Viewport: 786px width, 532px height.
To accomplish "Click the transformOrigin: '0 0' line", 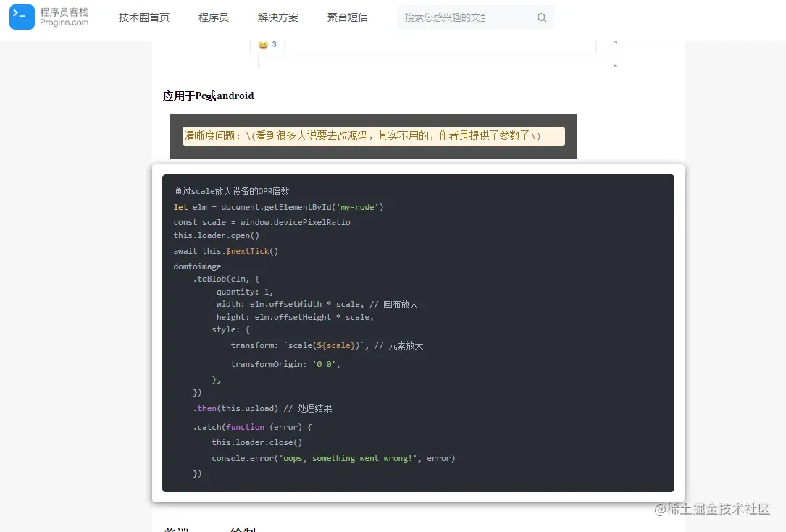I will coord(285,364).
